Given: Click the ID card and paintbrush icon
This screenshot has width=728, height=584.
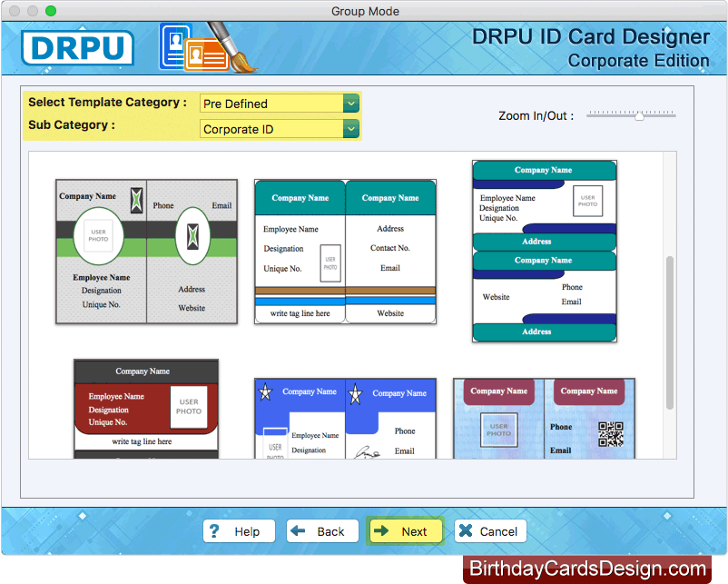Looking at the screenshot, I should pyautogui.click(x=207, y=48).
